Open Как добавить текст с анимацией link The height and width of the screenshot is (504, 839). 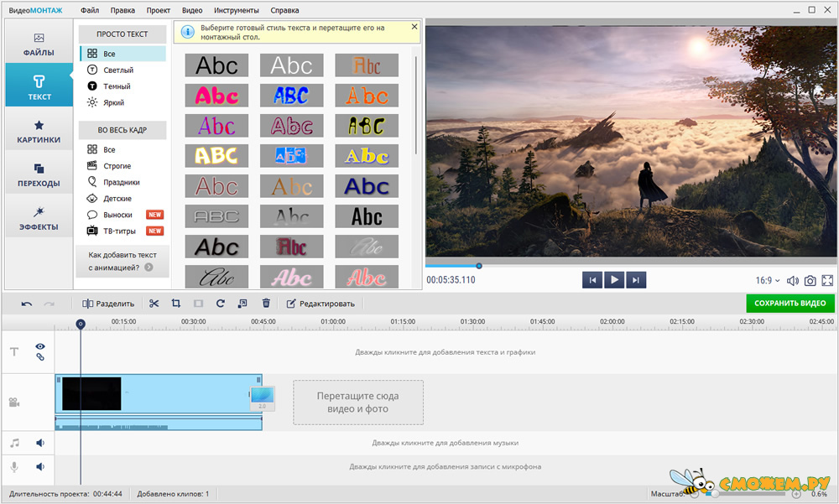122,261
